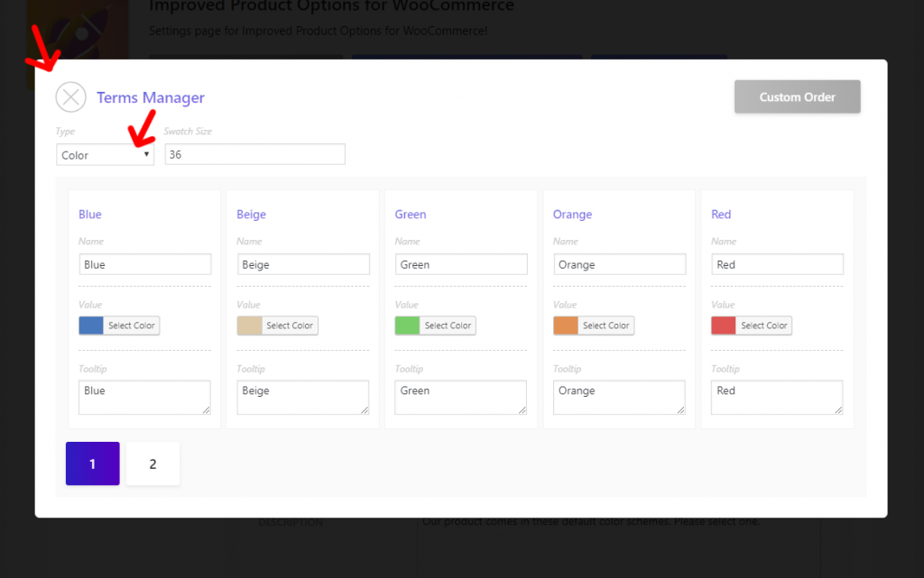This screenshot has height=578, width=924.
Task: Pick the orange color swatch
Action: 566,326
